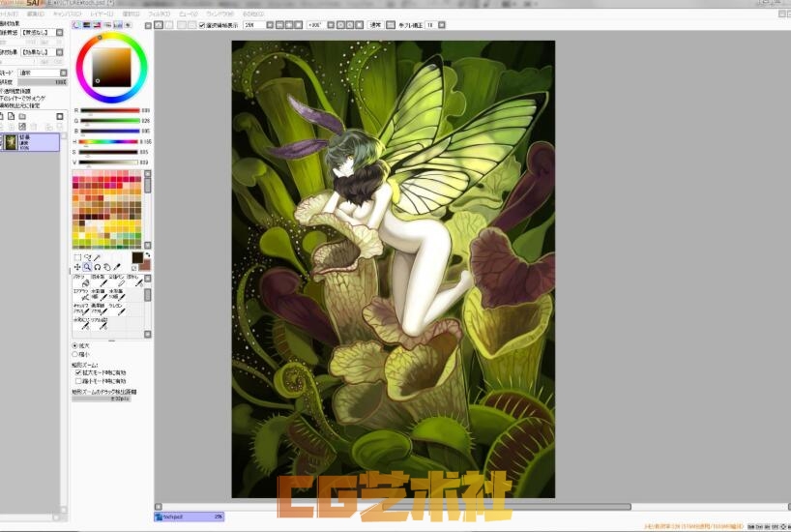This screenshot has height=532, width=791.
Task: Open the rotation angle dropdown arrow
Action: pyautogui.click(x=331, y=25)
